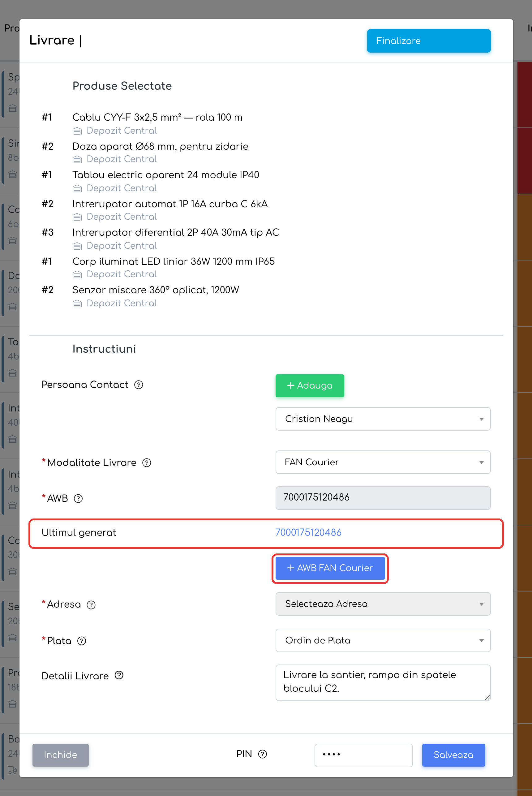Click the Adresa help question icon
This screenshot has height=796, width=532.
(x=91, y=605)
